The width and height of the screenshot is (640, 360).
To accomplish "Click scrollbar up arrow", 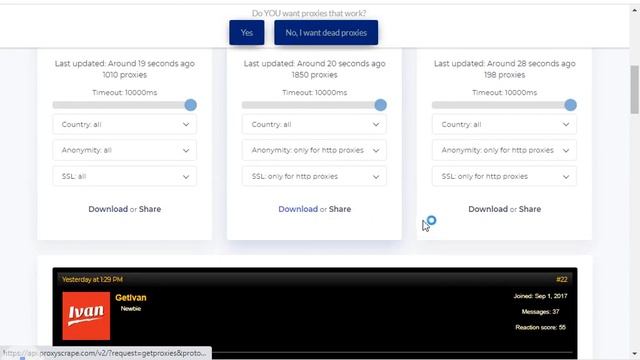I will click(x=635, y=11).
